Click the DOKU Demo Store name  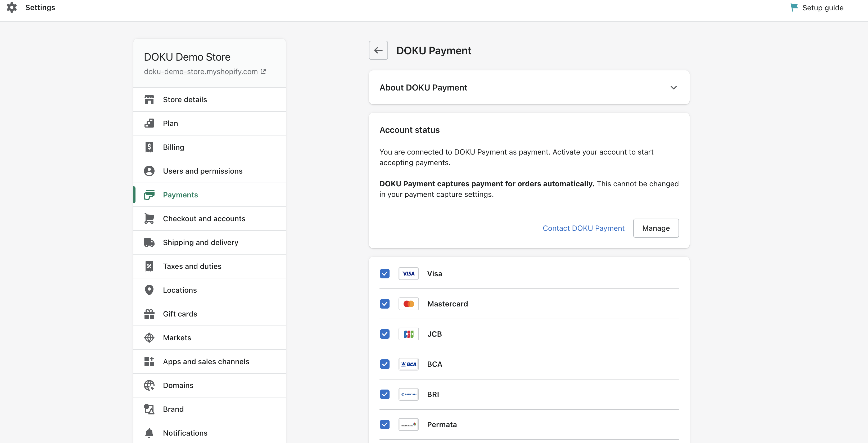(x=187, y=57)
